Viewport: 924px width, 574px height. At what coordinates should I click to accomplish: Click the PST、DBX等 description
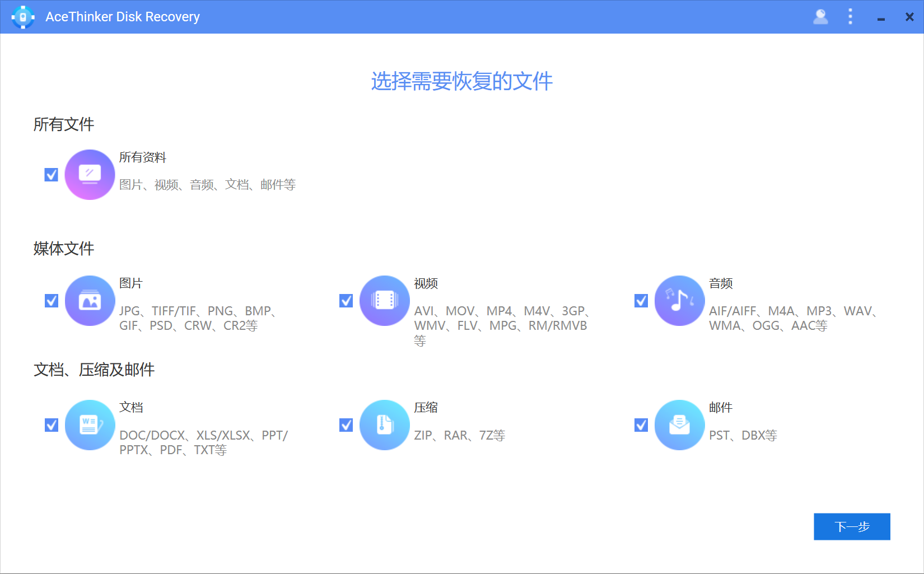coord(743,435)
